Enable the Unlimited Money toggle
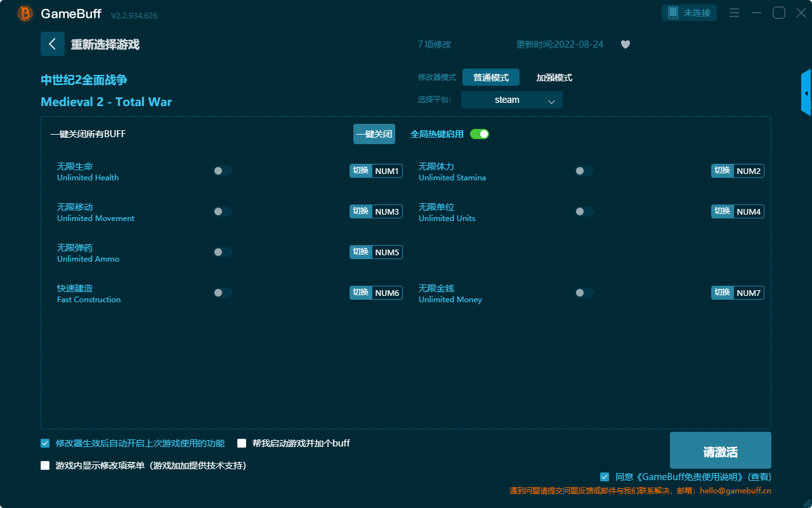 click(x=584, y=293)
